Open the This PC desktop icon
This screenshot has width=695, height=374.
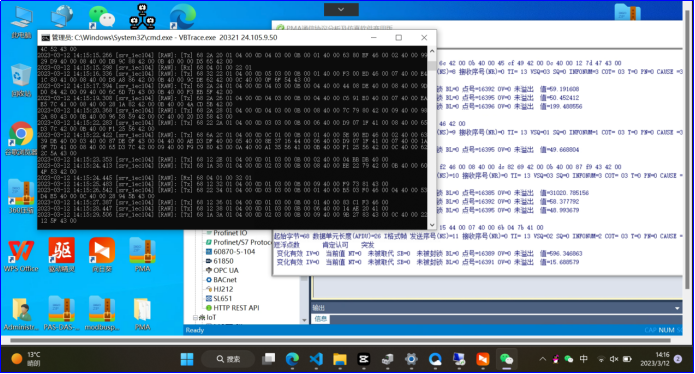(x=21, y=21)
